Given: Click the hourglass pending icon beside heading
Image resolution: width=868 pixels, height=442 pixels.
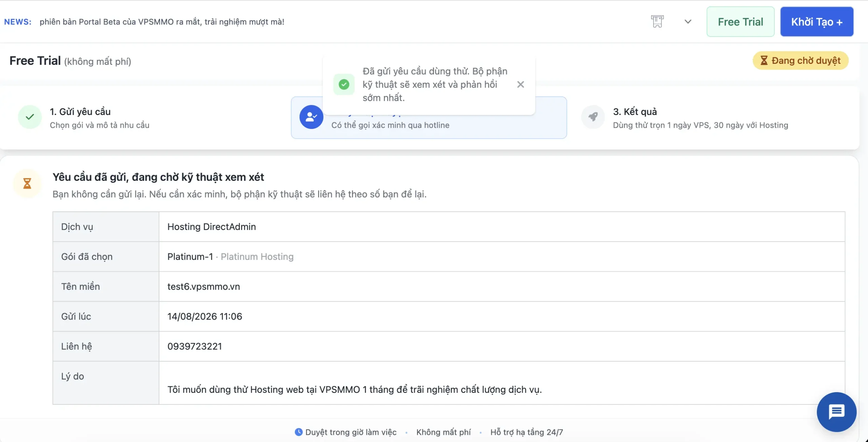Looking at the screenshot, I should click(x=27, y=184).
